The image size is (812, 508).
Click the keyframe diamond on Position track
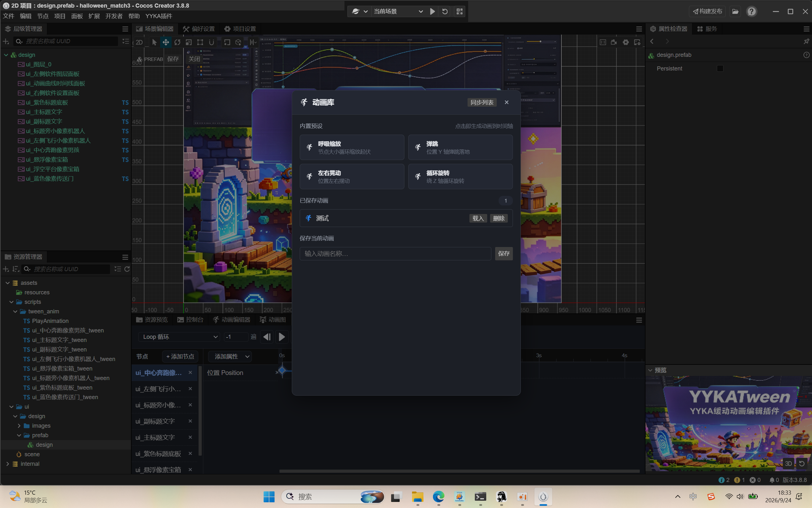(283, 370)
